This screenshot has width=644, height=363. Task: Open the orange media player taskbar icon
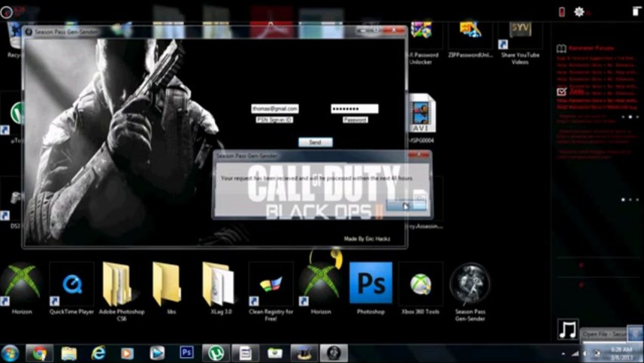click(x=127, y=353)
